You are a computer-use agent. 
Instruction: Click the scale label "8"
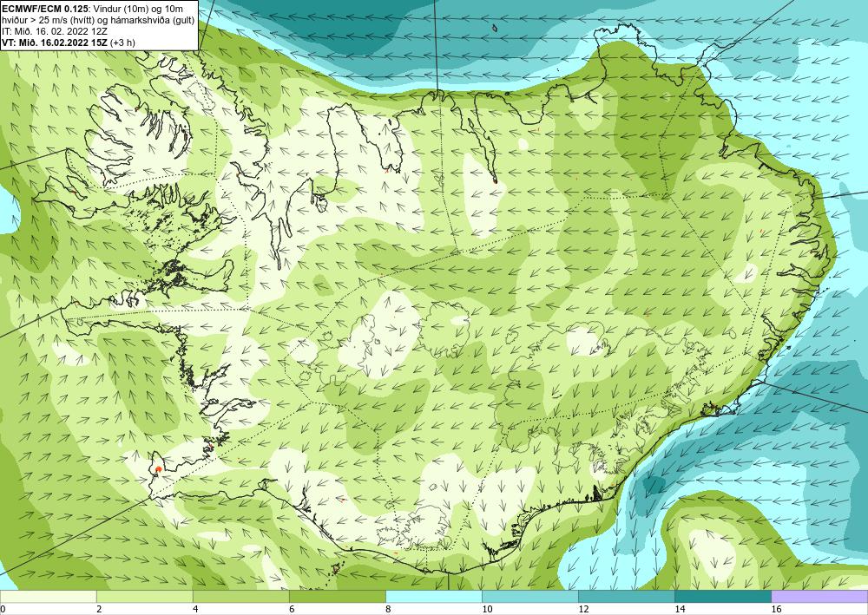(x=387, y=609)
